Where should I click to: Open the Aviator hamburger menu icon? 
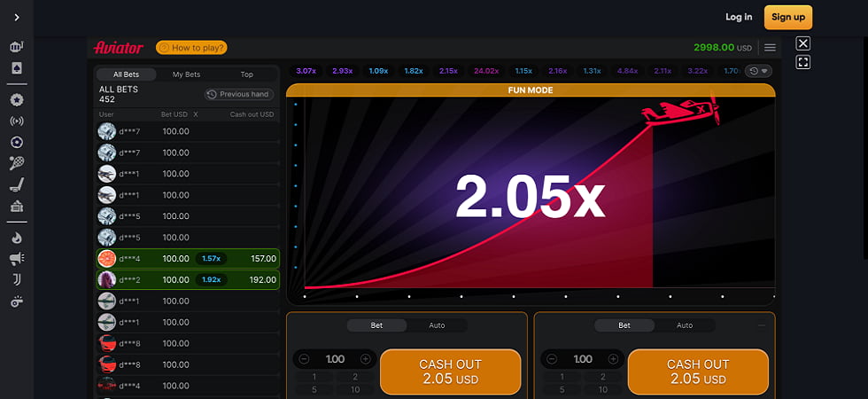pos(770,48)
